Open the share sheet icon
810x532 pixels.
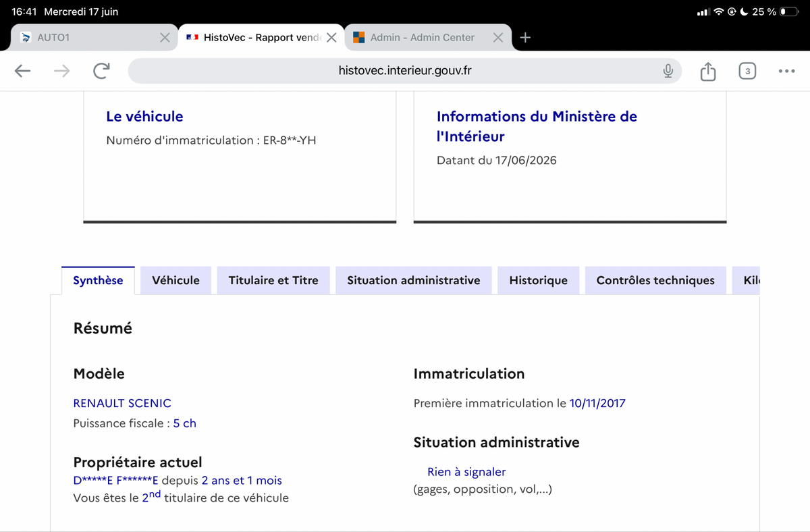(707, 71)
